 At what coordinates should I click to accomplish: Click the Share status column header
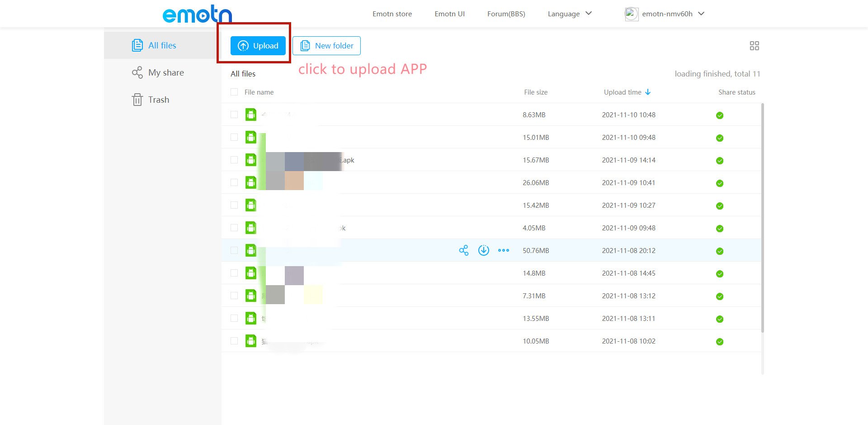(737, 92)
